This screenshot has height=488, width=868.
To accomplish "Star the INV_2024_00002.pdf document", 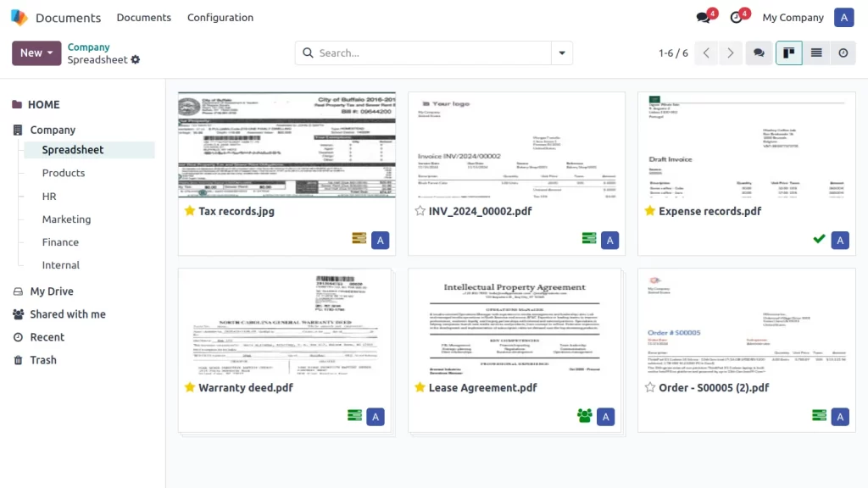I will click(420, 211).
